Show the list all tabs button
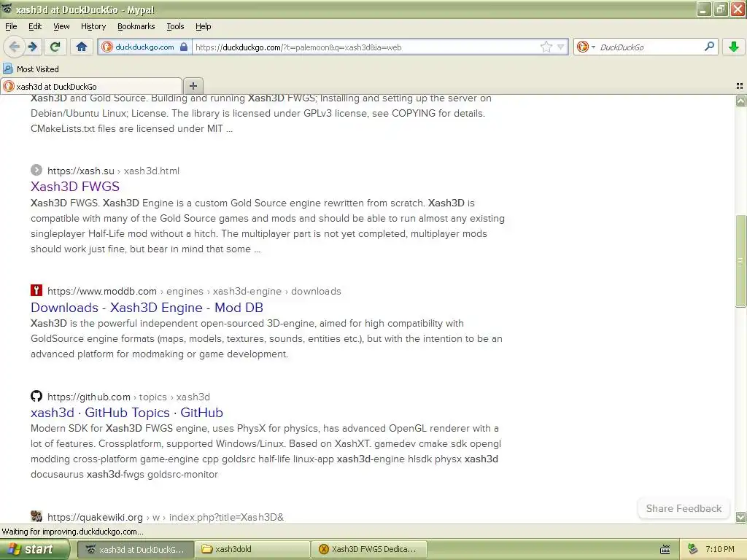 click(x=740, y=86)
